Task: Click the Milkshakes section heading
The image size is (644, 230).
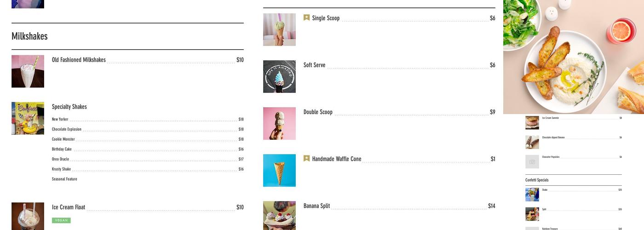Action: pos(29,36)
